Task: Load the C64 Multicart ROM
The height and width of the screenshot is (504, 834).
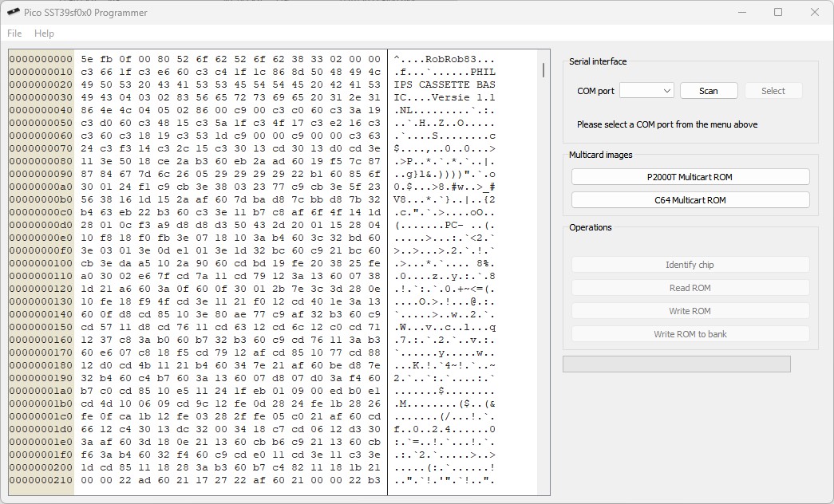Action: point(690,200)
